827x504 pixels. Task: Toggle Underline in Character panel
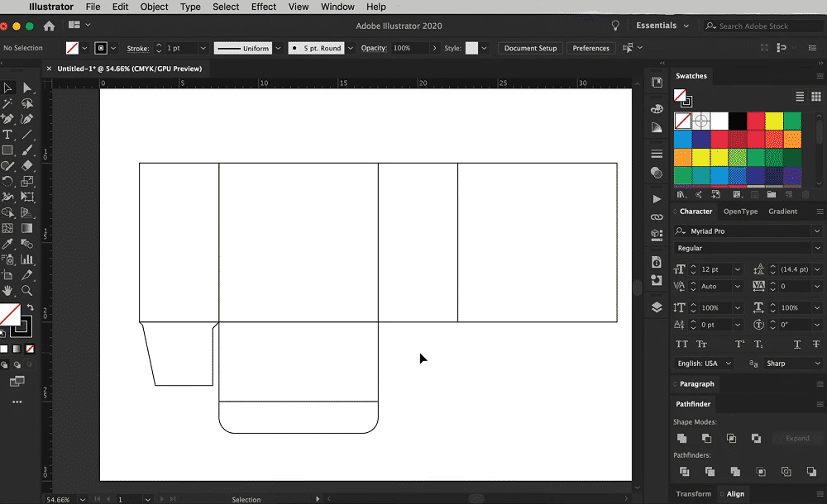click(x=797, y=344)
